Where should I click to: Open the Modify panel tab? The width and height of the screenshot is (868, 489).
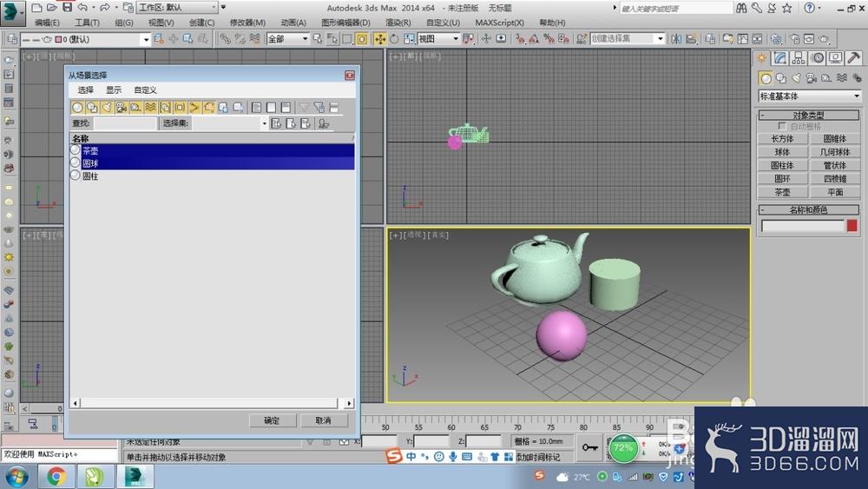click(780, 57)
